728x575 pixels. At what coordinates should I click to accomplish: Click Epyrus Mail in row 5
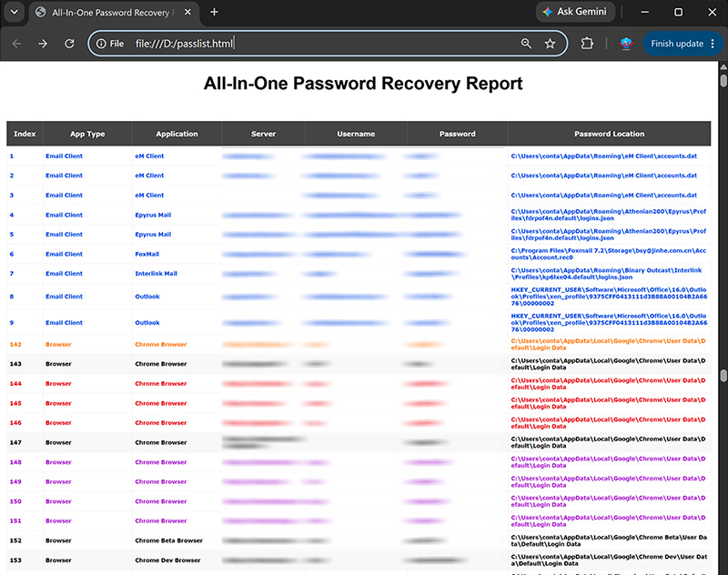(x=153, y=235)
